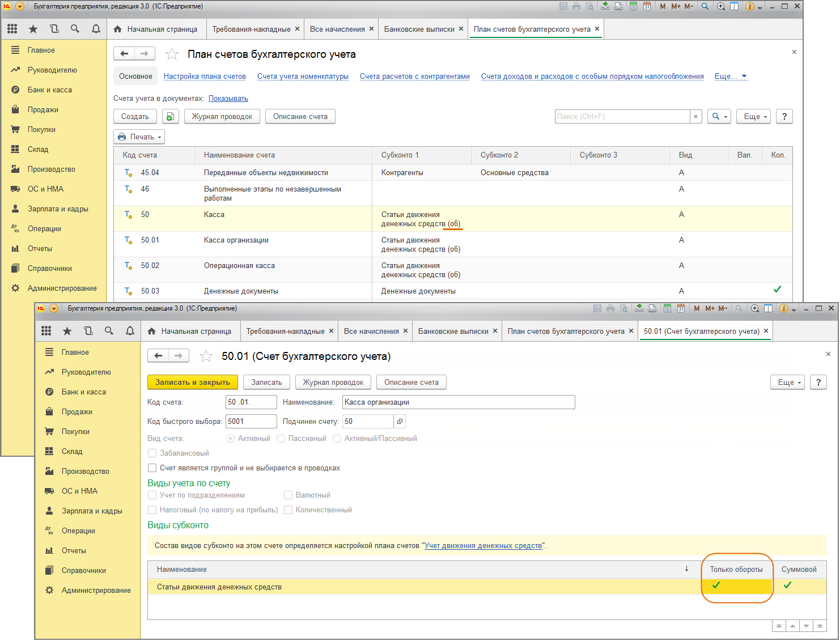Click the Записать и закрыть button
This screenshot has height=641, width=840.
pyautogui.click(x=193, y=382)
